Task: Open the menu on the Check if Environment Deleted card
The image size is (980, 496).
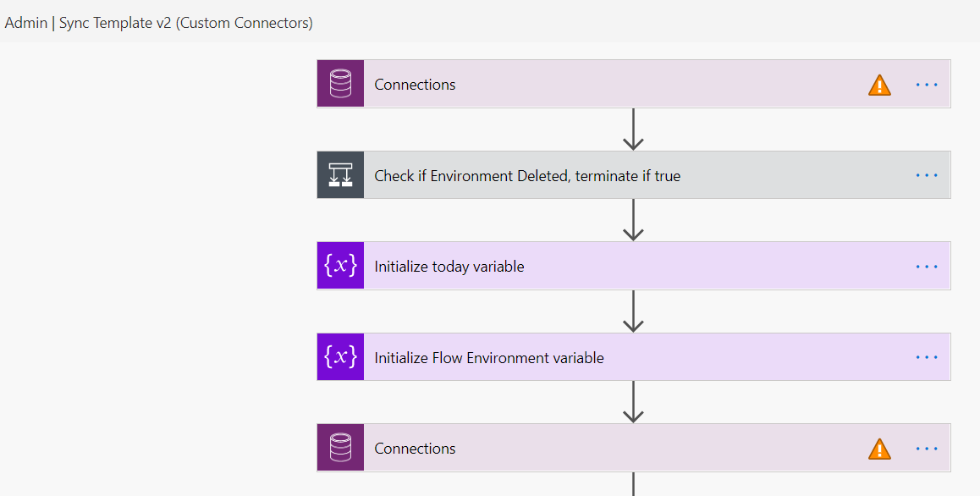Action: pyautogui.click(x=927, y=174)
